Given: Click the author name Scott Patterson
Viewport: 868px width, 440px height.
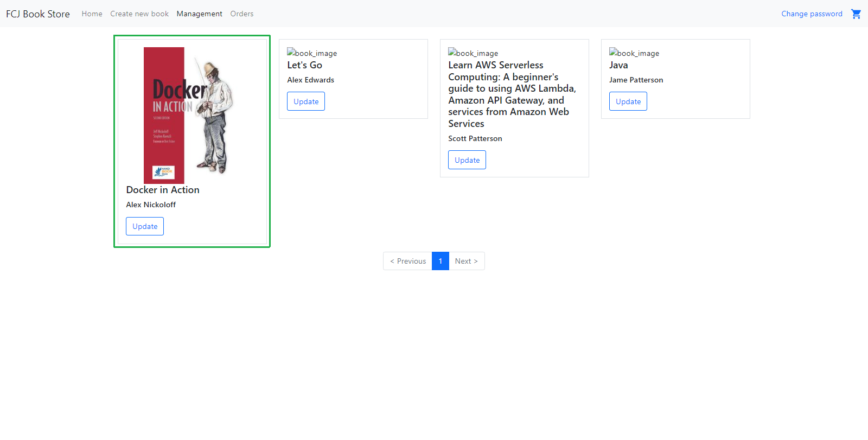Looking at the screenshot, I should [x=475, y=138].
